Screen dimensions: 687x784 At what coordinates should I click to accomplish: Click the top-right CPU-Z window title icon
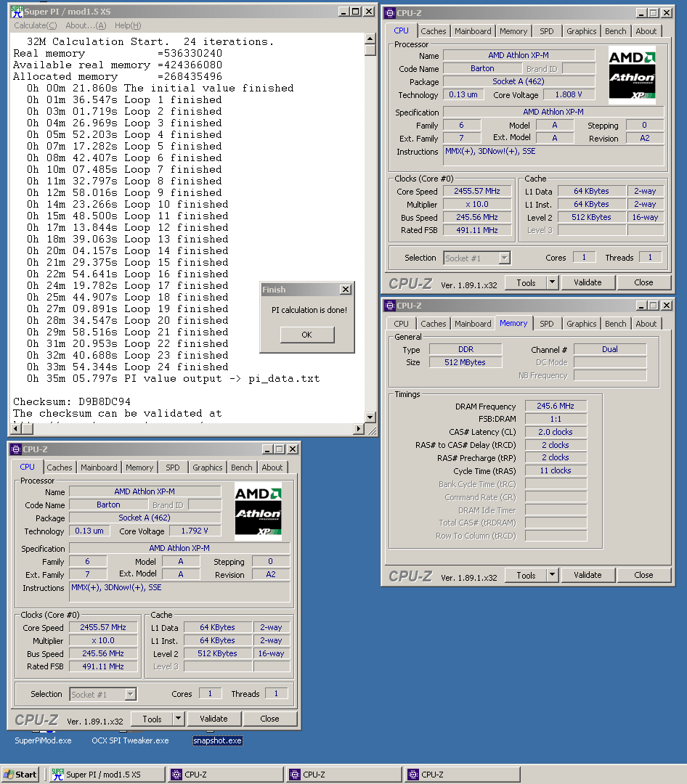tap(390, 13)
